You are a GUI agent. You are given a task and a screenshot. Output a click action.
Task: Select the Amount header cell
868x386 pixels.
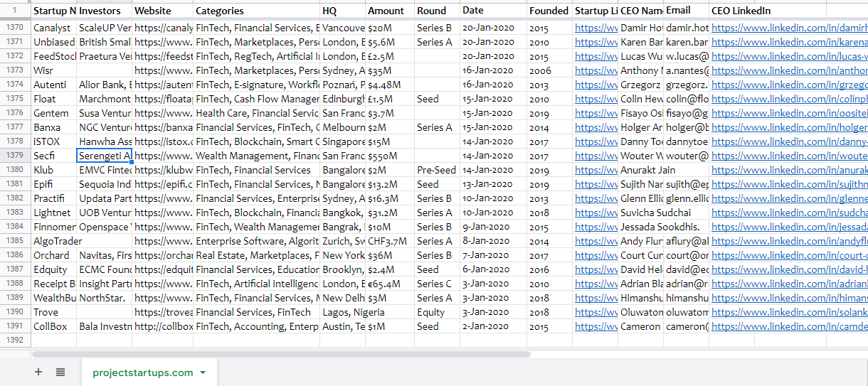390,11
